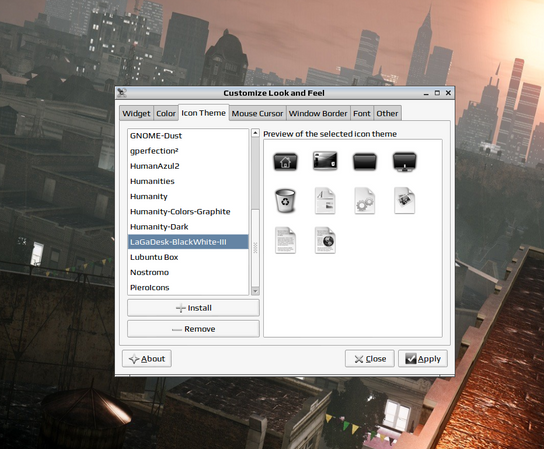Click the Install button
Screen dimensions: 544x449
pos(193,308)
